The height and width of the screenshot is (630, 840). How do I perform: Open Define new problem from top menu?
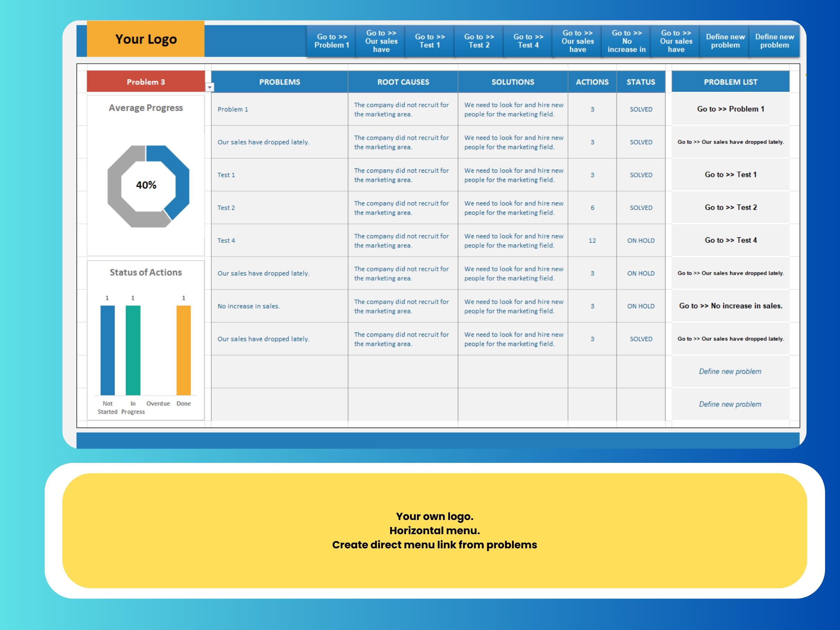(724, 41)
